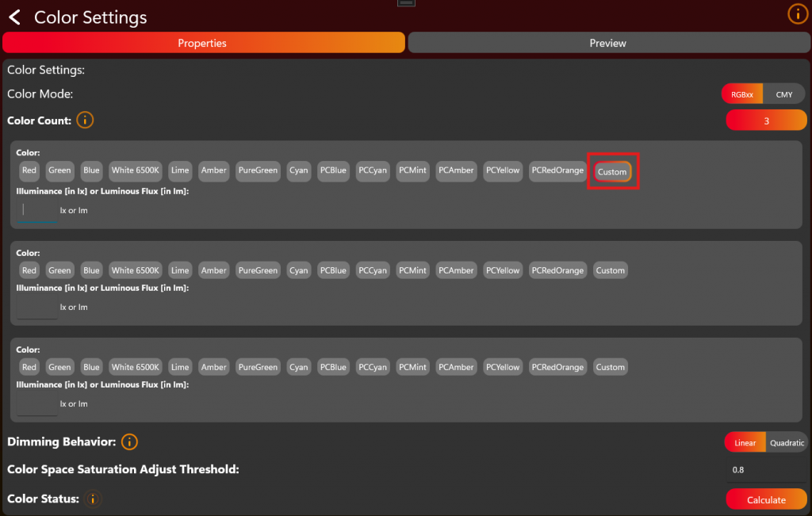Click the back arrow beside Color Settings
Screen dimensions: 812x516
tap(15, 17)
